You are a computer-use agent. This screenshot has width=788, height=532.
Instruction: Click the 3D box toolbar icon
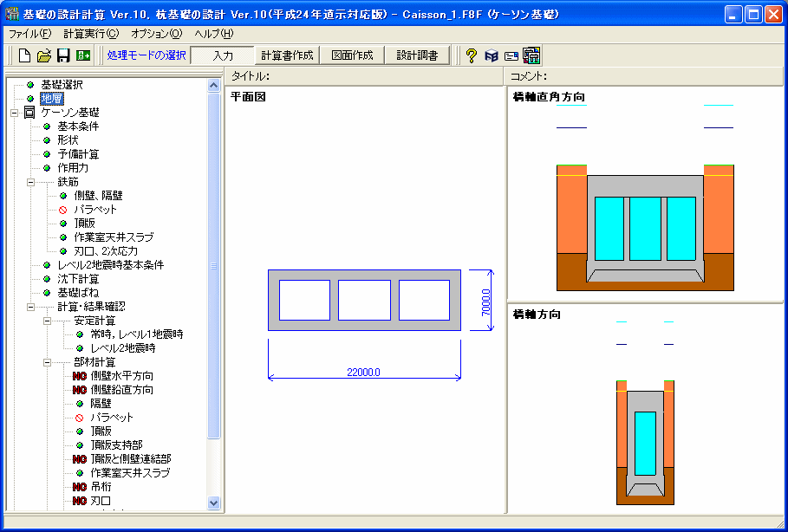click(x=491, y=55)
